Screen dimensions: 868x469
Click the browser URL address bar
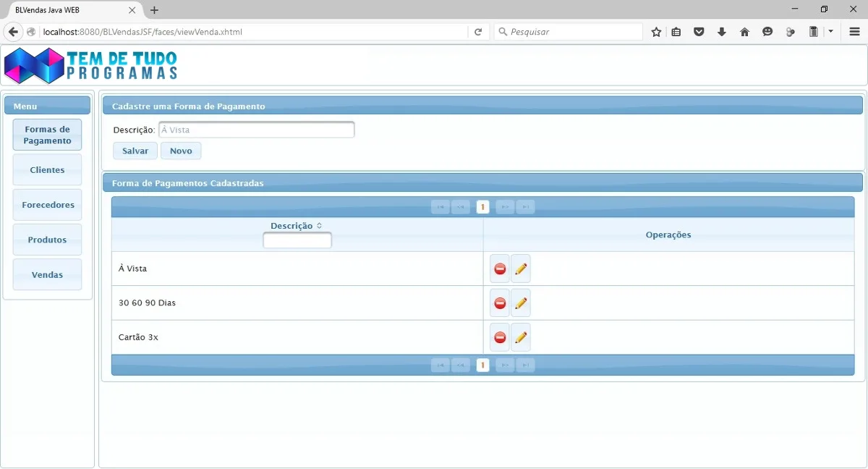pyautogui.click(x=253, y=32)
